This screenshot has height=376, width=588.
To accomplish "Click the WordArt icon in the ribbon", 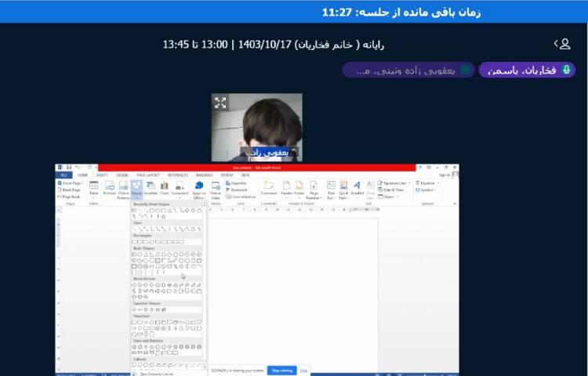I will tap(357, 189).
